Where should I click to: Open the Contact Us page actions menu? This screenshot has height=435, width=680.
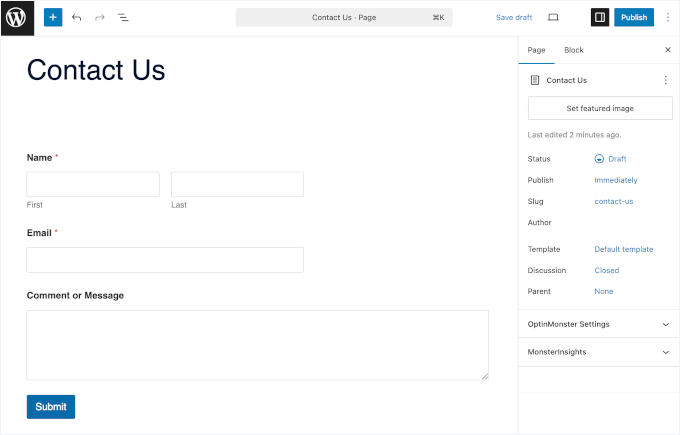click(x=666, y=80)
